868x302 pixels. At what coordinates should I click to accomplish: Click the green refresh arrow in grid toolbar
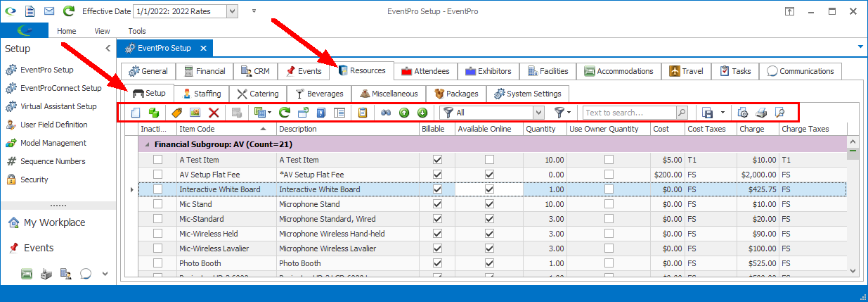(x=285, y=113)
